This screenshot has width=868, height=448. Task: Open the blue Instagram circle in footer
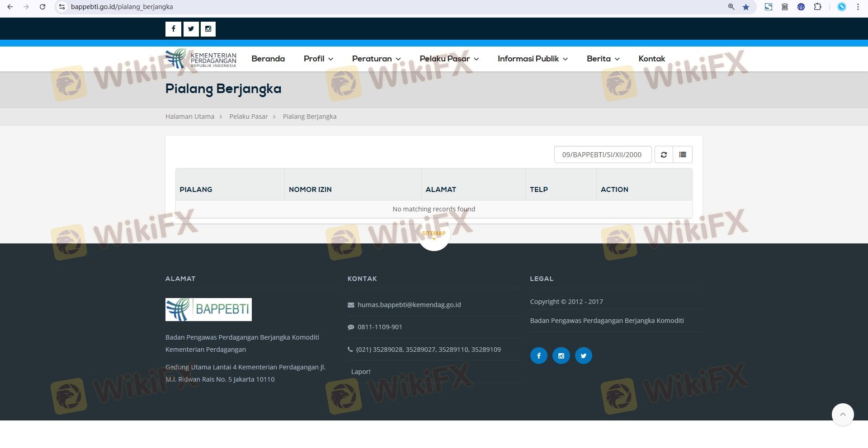[561, 356]
